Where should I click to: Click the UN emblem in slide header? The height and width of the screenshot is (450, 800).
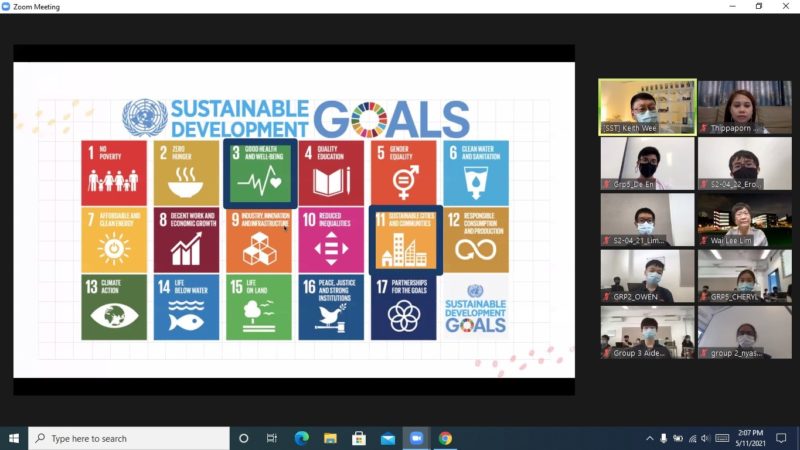145,118
